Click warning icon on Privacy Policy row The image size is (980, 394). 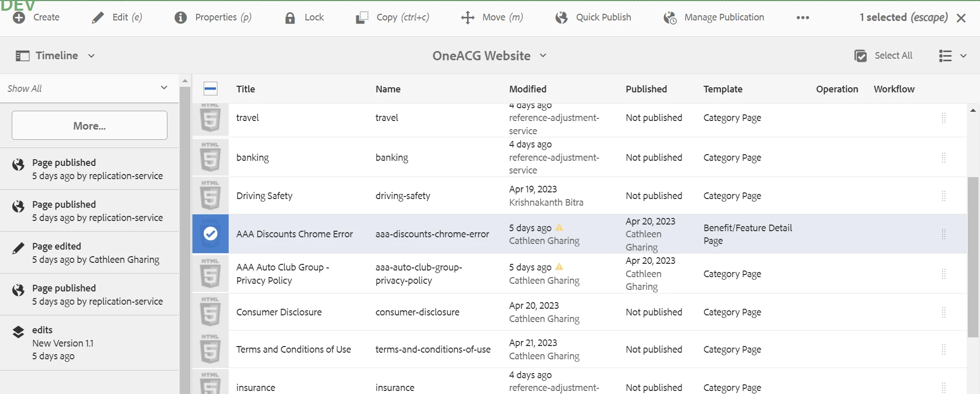[559, 267]
